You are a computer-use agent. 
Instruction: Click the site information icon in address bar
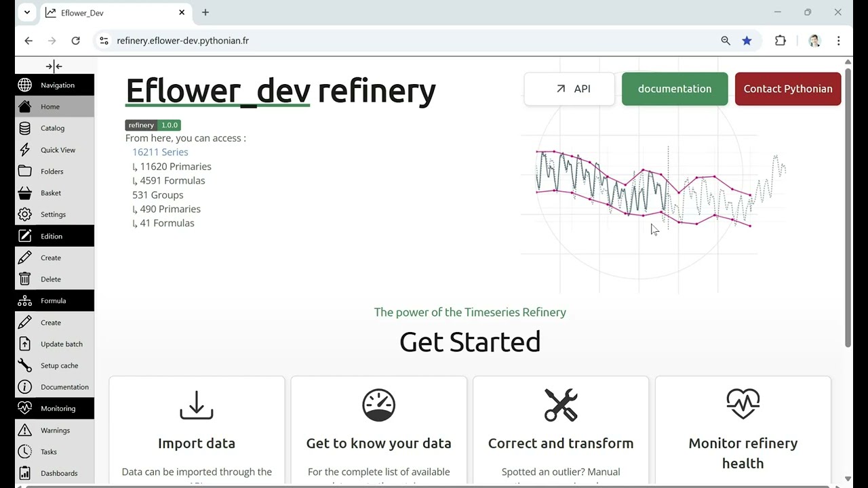point(104,41)
